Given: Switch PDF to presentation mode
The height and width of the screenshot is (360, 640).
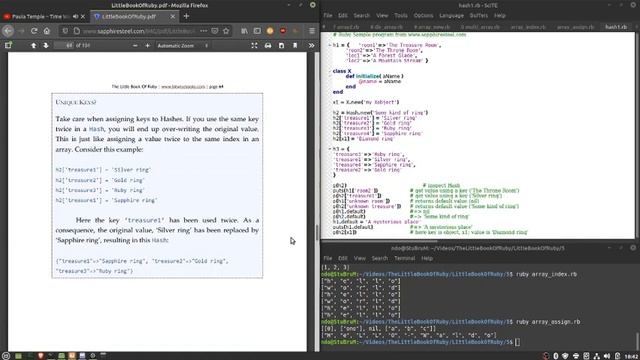Looking at the screenshot, I should [254, 45].
